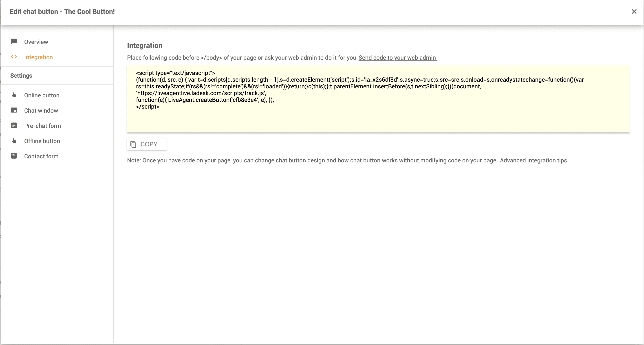This screenshot has width=644, height=345.
Task: Click the copy icon inside the COPY button
Action: point(133,144)
